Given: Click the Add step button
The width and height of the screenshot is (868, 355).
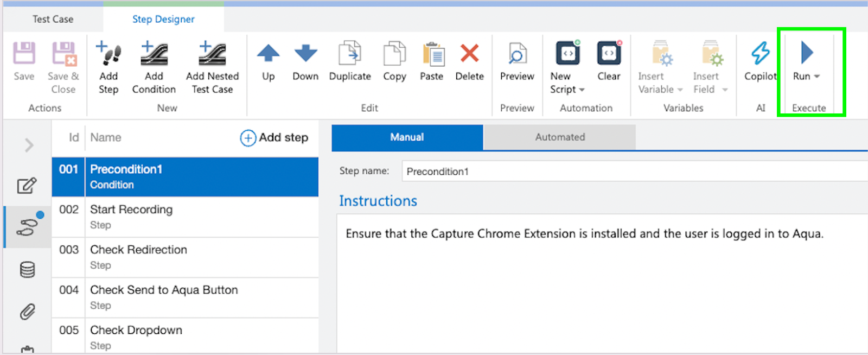Looking at the screenshot, I should (275, 138).
